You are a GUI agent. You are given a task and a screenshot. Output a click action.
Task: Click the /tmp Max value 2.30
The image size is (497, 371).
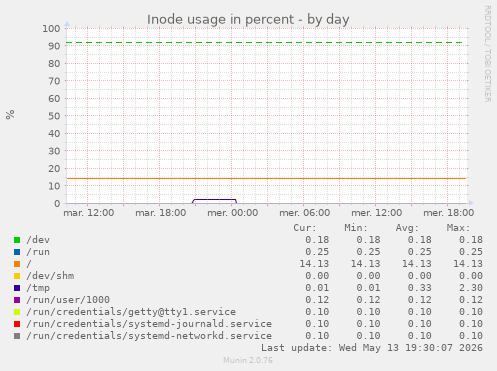coord(471,288)
